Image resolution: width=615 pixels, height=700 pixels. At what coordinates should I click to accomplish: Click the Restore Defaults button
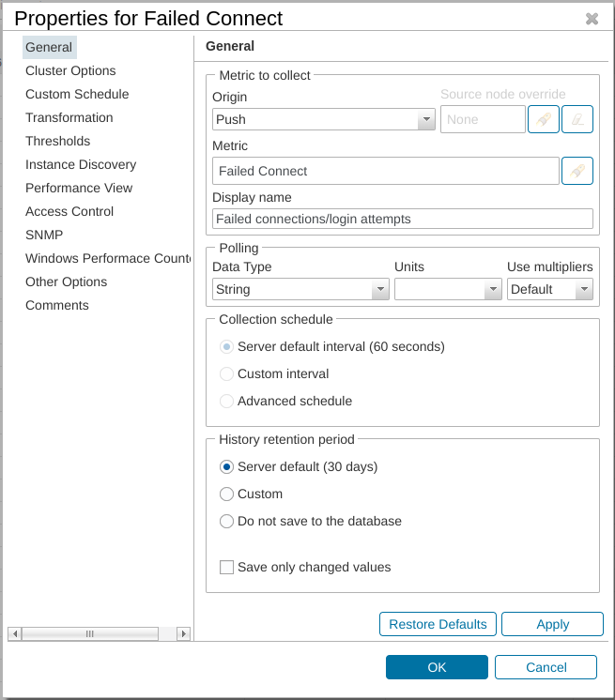[x=438, y=624]
